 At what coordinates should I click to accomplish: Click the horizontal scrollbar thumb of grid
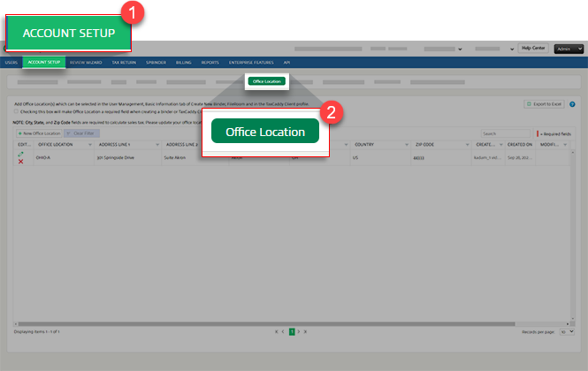[x=266, y=324]
